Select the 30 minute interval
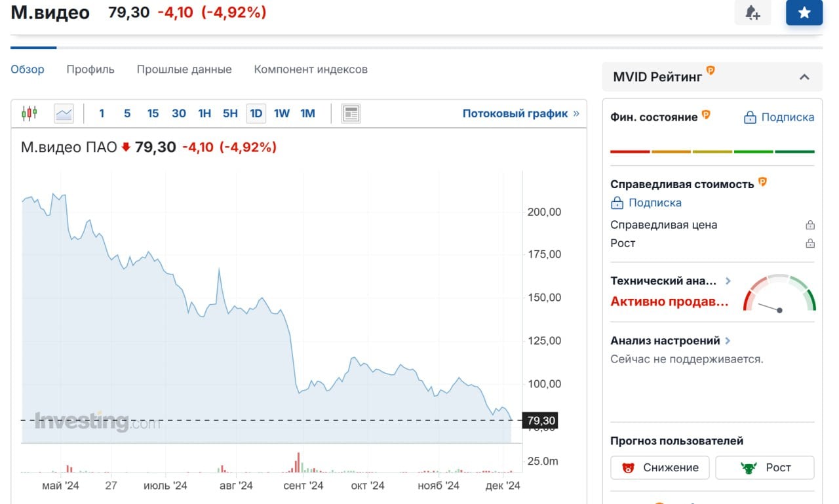The width and height of the screenshot is (839, 504). pyautogui.click(x=179, y=113)
